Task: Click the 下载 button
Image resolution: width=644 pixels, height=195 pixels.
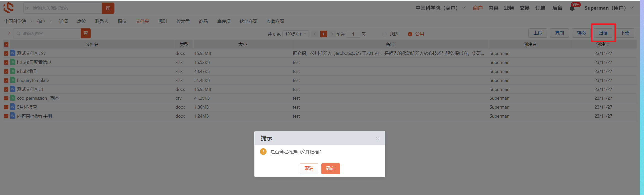Action: point(625,33)
